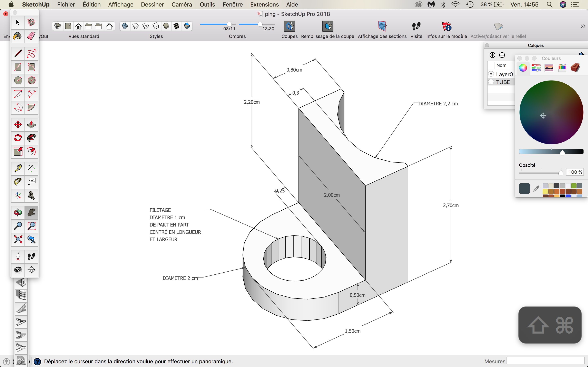The image size is (588, 367).
Task: Set LayerO as the active layer
Action: point(491,74)
